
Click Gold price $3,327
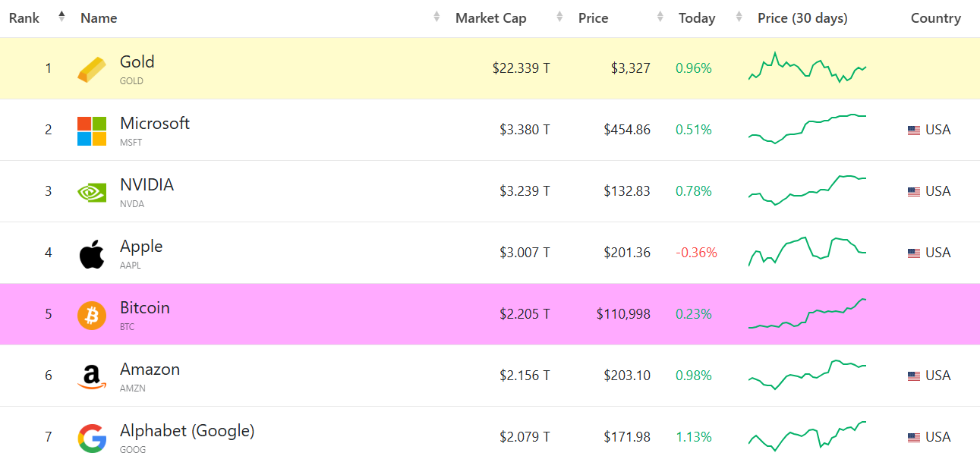(631, 68)
